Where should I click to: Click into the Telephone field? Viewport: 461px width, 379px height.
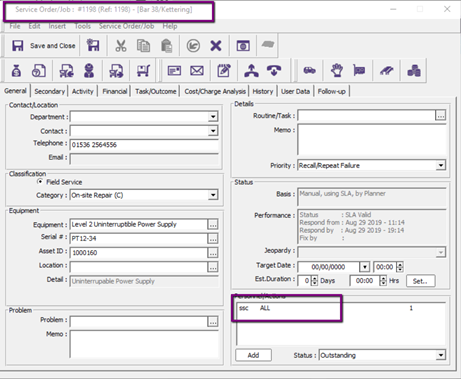(144, 145)
